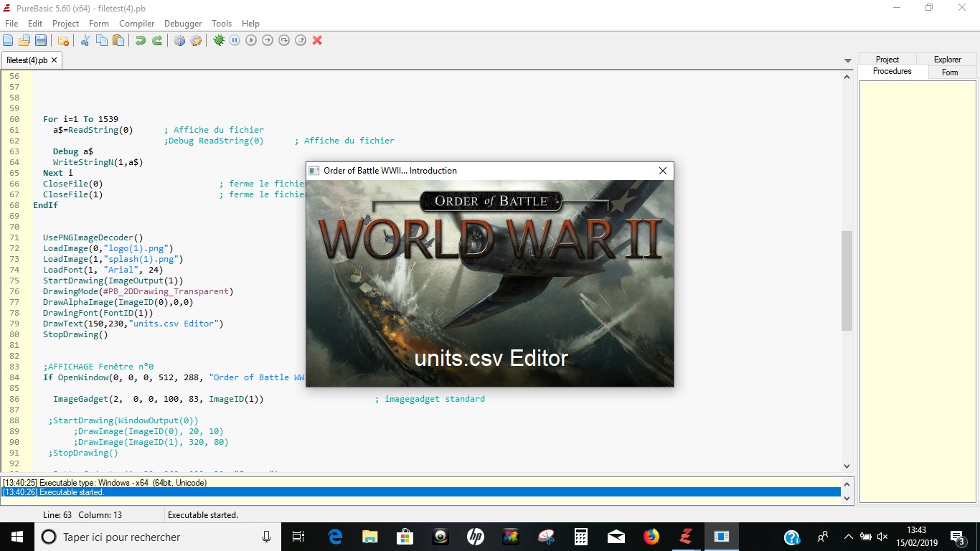Toggle the debugger green bug icon
Viewport: 980px width, 551px height.
(x=219, y=40)
